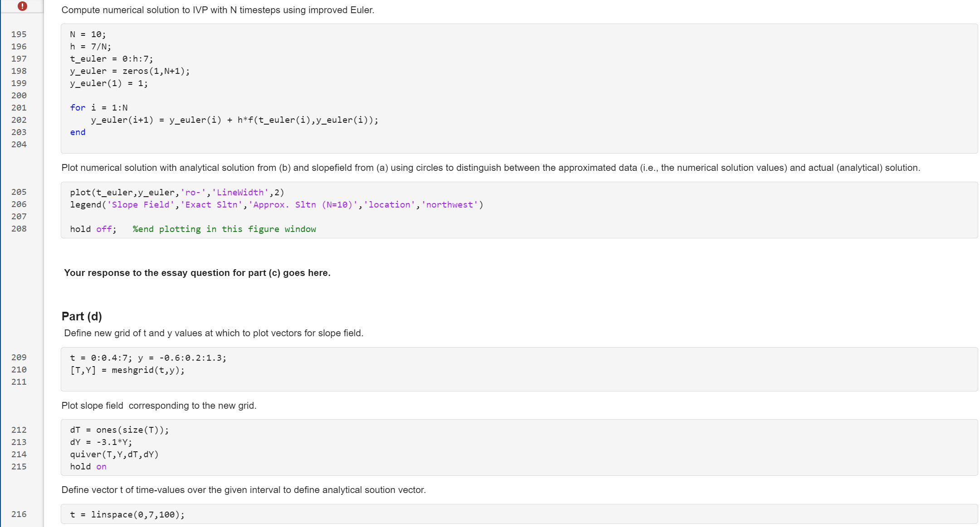Click the 'for i = 1:N' line
Viewport: 980px width, 527px height.
(99, 108)
